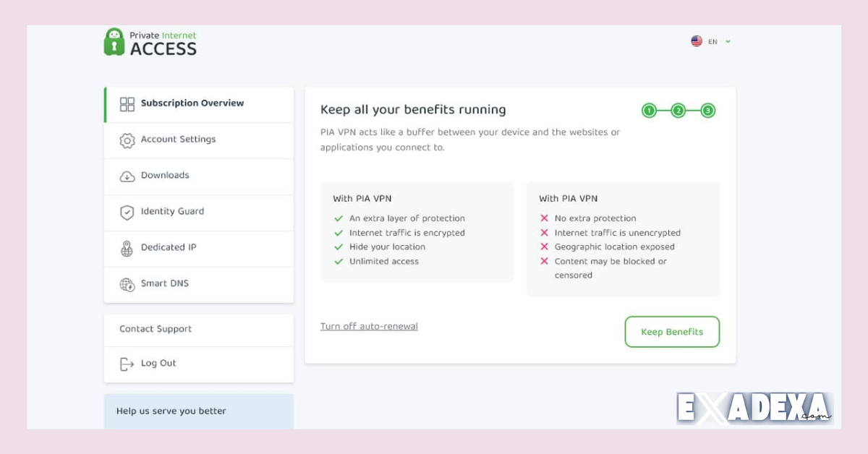
Task: Select step 1 in progress indicator
Action: coord(649,111)
